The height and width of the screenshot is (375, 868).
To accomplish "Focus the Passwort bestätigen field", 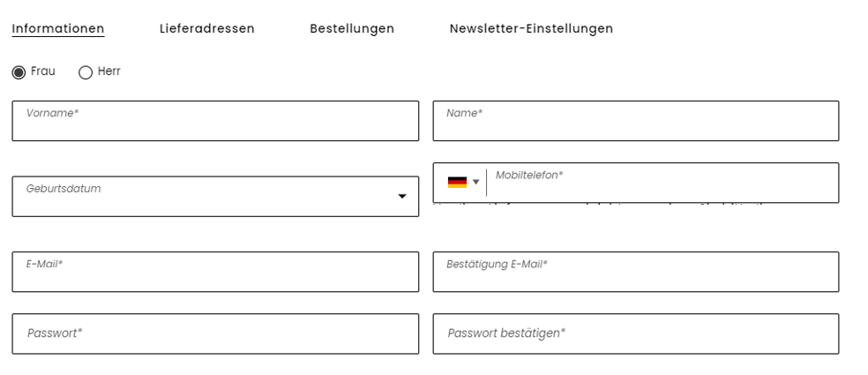I will coord(636,334).
